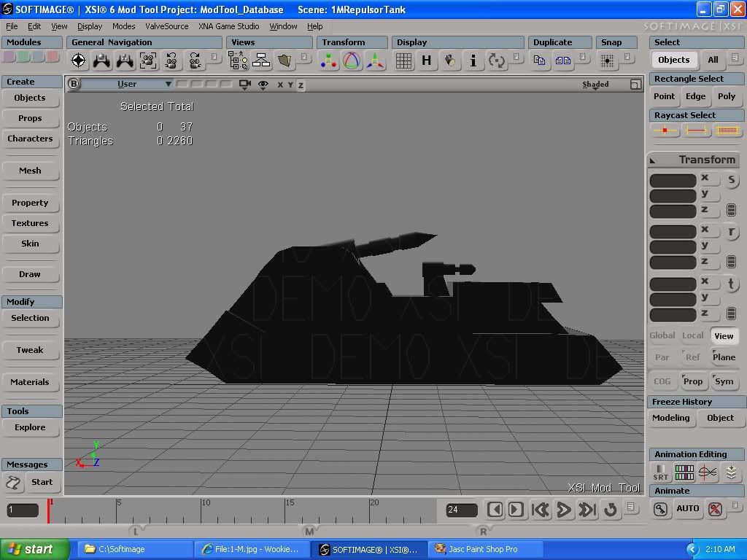Select raycast polygon selection icon
Viewport: 747px width, 560px height.
pos(727,130)
